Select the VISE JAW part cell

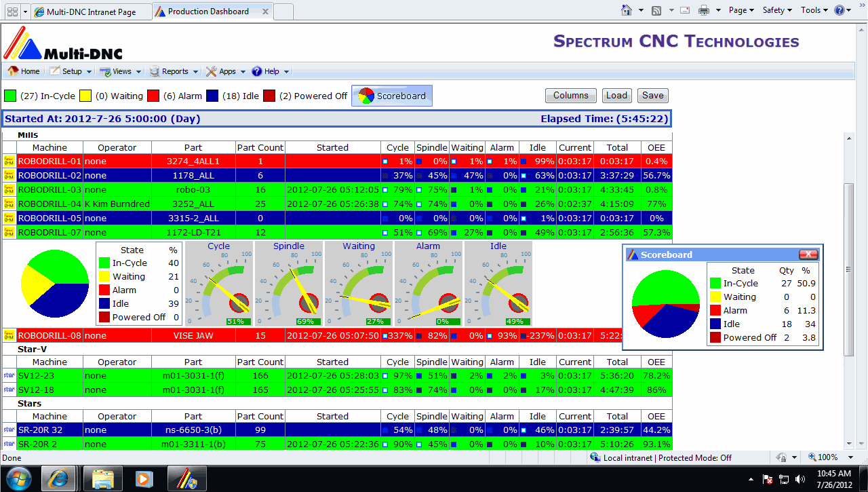tap(193, 335)
